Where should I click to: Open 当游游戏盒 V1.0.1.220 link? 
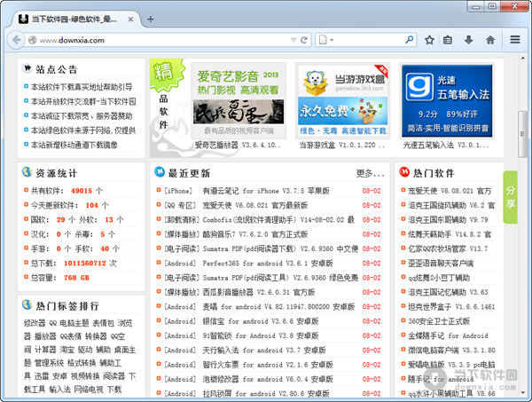342,146
